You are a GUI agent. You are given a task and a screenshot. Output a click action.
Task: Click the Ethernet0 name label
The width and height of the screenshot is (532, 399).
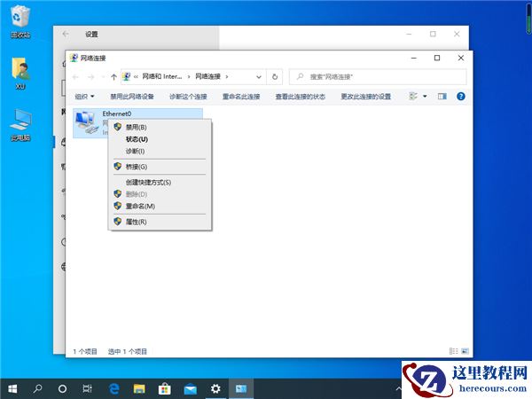pyautogui.click(x=117, y=113)
